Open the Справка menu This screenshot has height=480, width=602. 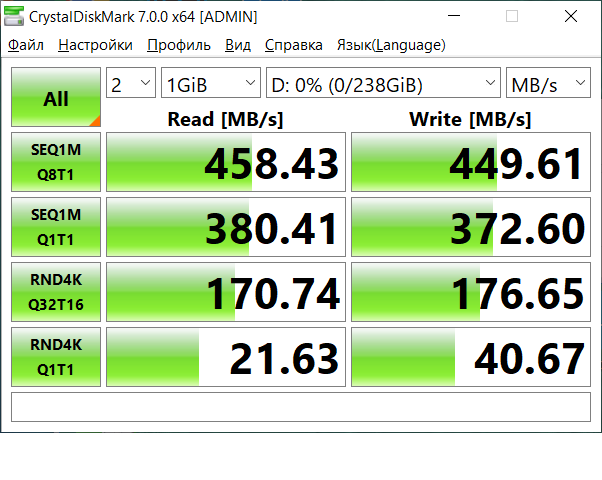[x=293, y=45]
